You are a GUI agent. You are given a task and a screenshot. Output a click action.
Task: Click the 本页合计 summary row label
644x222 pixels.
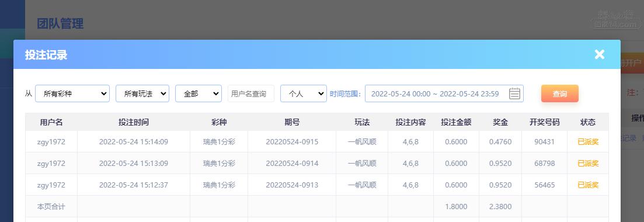pos(51,206)
